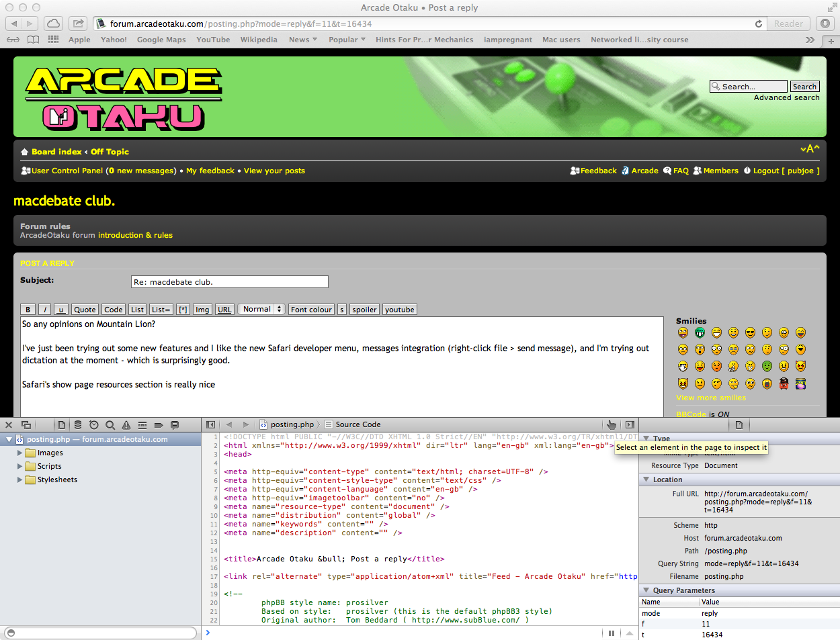Image resolution: width=840 pixels, height=640 pixels.
Task: Insert Img BBCode tag
Action: click(202, 310)
